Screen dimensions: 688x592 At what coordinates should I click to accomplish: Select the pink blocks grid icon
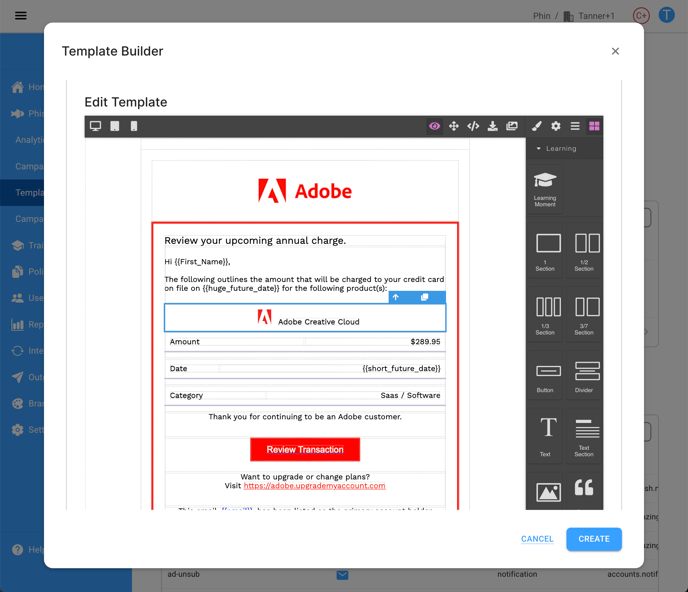594,126
